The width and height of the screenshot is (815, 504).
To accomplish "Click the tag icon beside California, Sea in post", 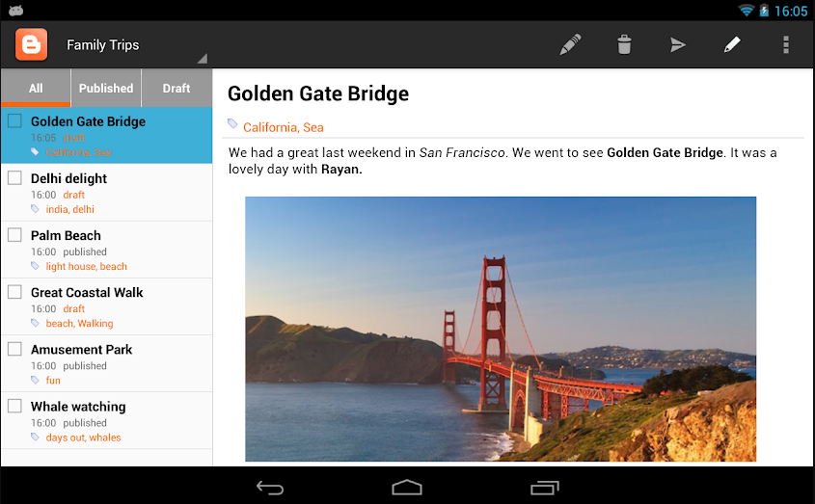I will (232, 123).
